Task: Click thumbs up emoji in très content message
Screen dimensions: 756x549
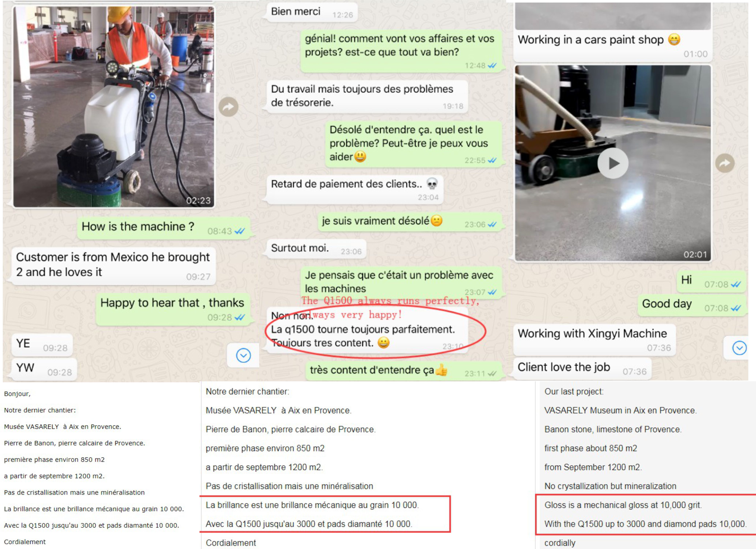Action: [441, 370]
